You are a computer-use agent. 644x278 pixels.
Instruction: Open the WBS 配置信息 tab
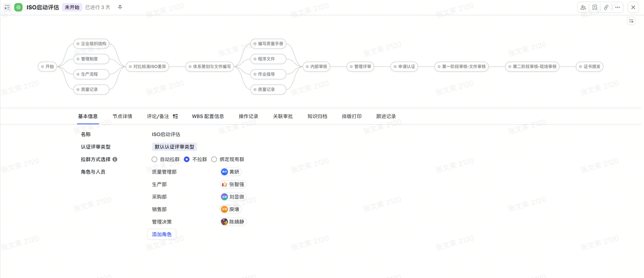coord(208,116)
